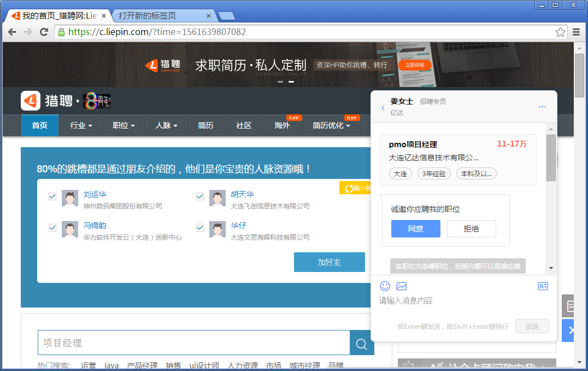The width and height of the screenshot is (588, 371).
Task: Uncheck the 刘运华 checkbox
Action: point(52,196)
